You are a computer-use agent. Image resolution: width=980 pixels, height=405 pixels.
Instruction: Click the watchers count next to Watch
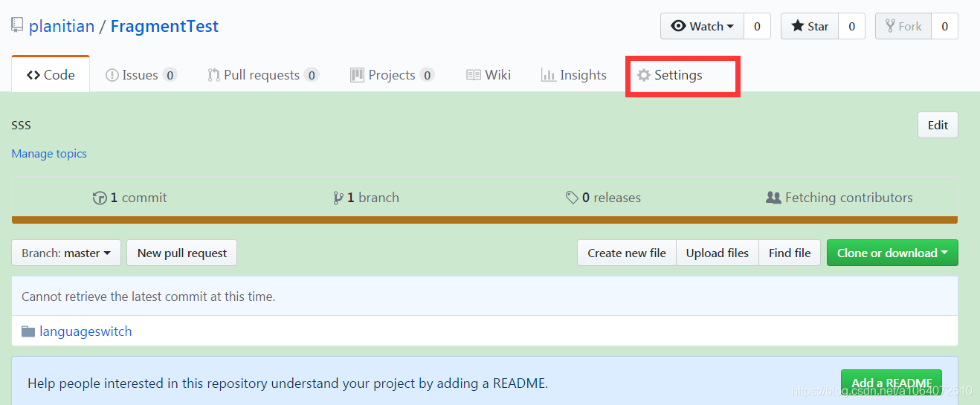(757, 26)
